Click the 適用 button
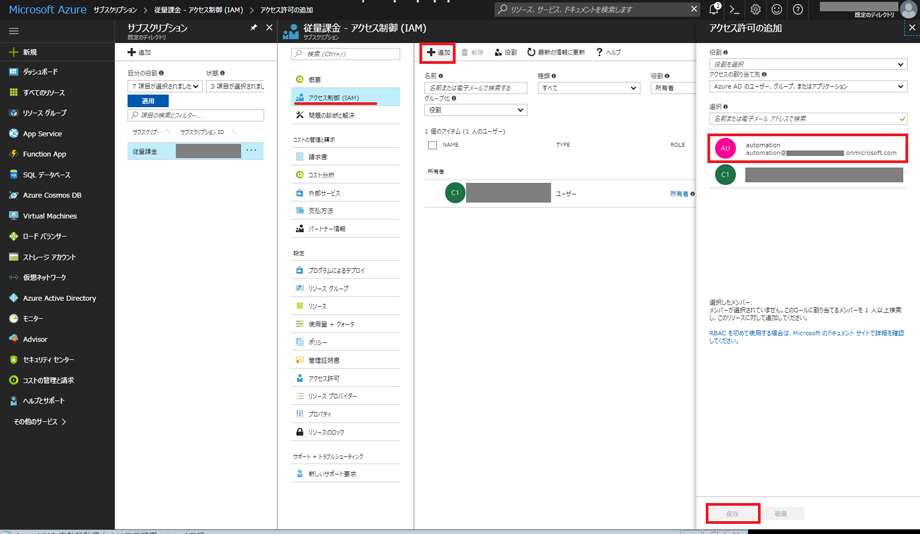This screenshot has width=920, height=534. point(148,101)
